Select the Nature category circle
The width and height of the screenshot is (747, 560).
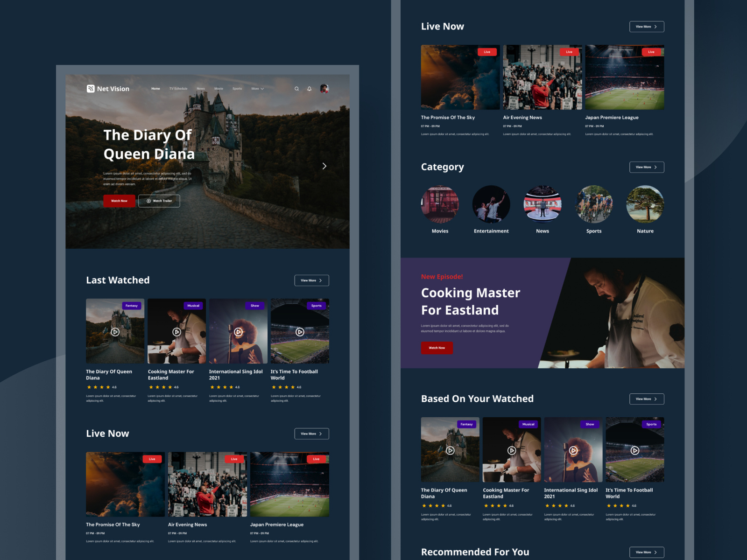coord(645,204)
